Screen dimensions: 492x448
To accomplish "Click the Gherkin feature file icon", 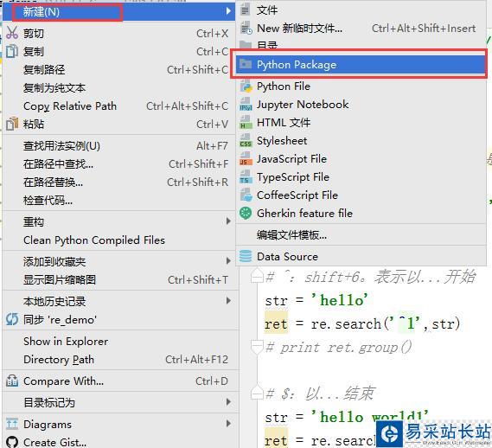I will point(246,213).
